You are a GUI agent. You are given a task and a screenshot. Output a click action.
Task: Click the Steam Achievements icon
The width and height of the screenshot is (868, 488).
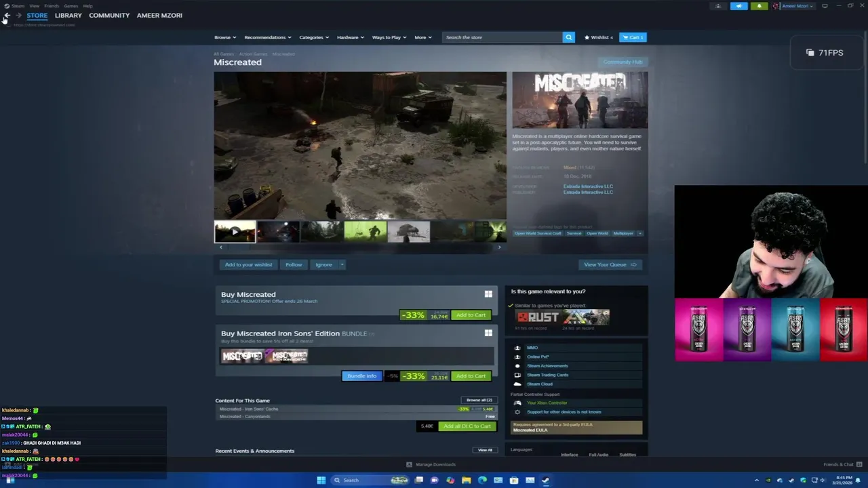point(517,366)
